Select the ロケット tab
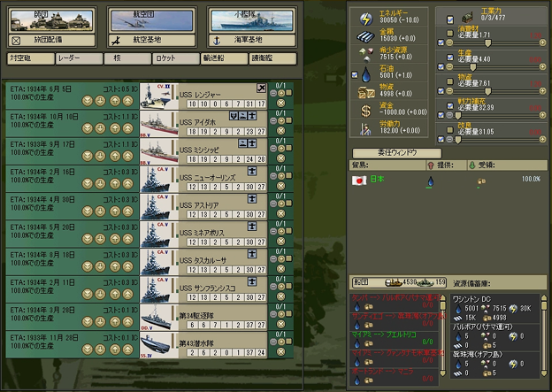Image resolution: width=552 pixels, height=392 pixels. [176, 58]
